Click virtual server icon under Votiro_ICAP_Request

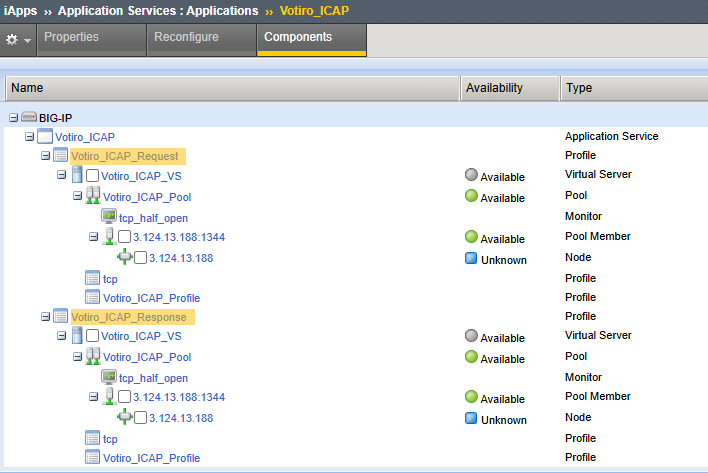point(77,175)
